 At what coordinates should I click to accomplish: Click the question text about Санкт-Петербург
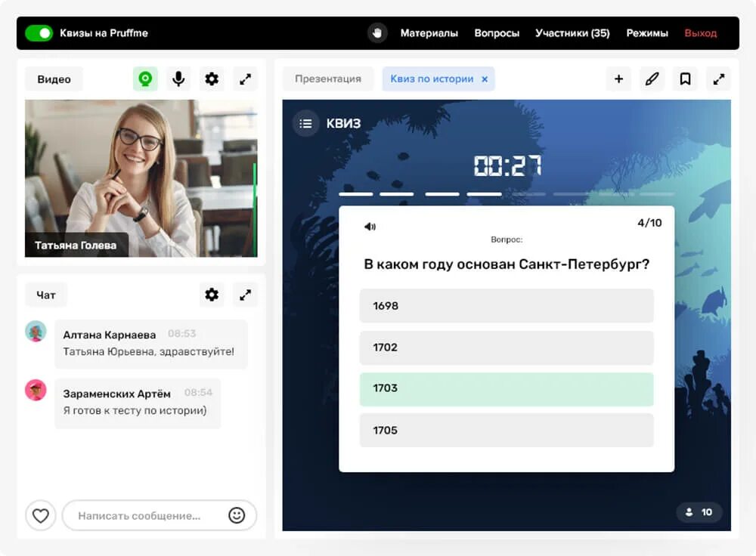point(507,264)
